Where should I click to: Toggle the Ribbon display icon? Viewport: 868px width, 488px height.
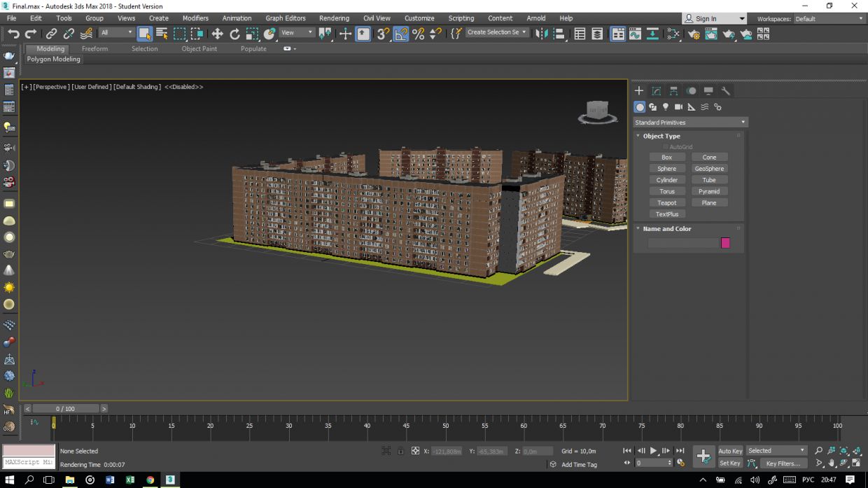(x=617, y=34)
